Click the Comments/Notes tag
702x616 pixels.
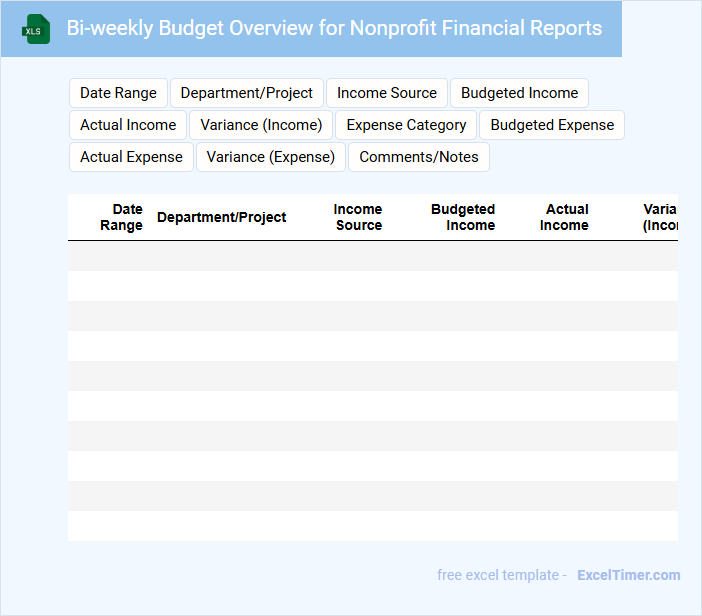(418, 157)
